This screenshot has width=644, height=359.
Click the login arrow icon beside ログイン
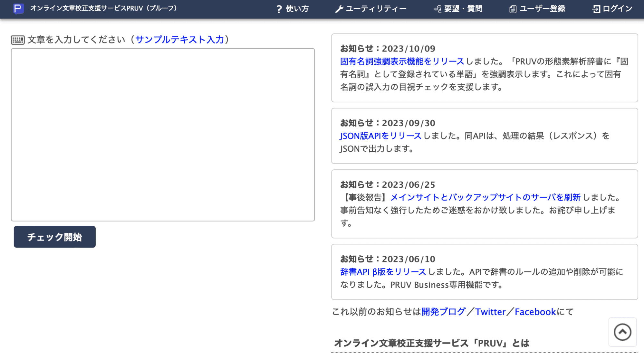click(596, 9)
